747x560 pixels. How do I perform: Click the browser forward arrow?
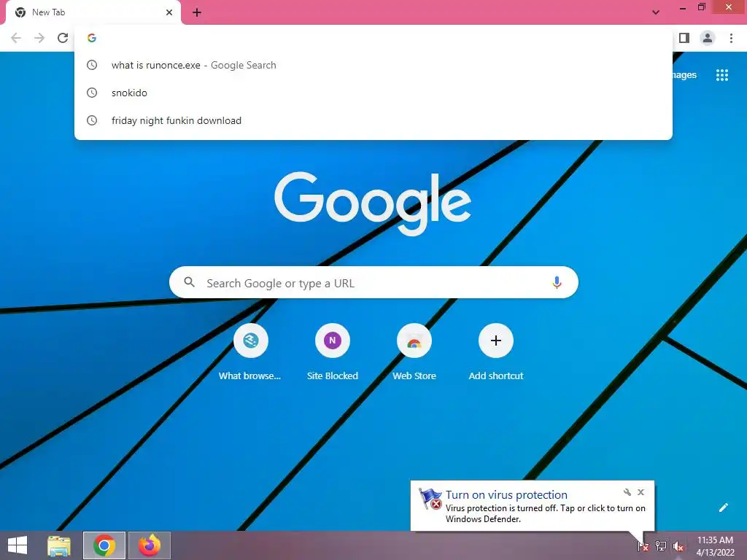[39, 38]
